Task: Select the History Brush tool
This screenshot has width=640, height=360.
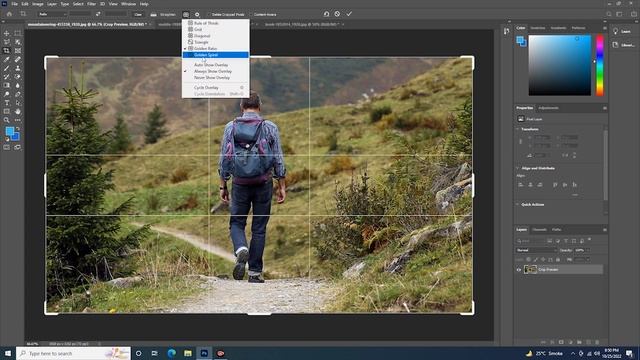Action: 7,76
